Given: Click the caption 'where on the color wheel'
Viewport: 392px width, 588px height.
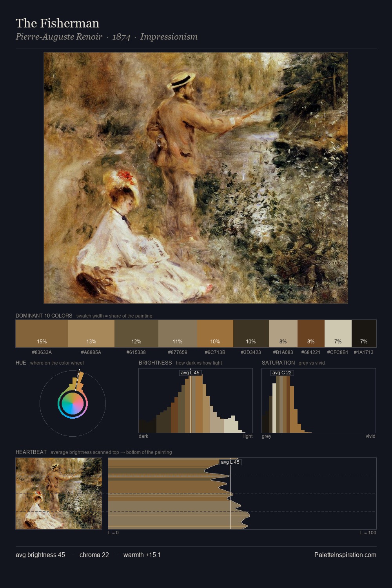Looking at the screenshot, I should [x=57, y=363].
